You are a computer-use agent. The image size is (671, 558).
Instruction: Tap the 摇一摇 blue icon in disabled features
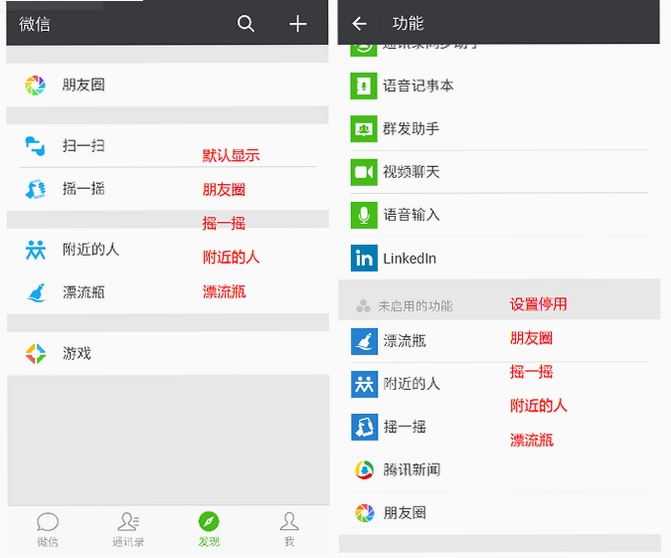pos(365,427)
